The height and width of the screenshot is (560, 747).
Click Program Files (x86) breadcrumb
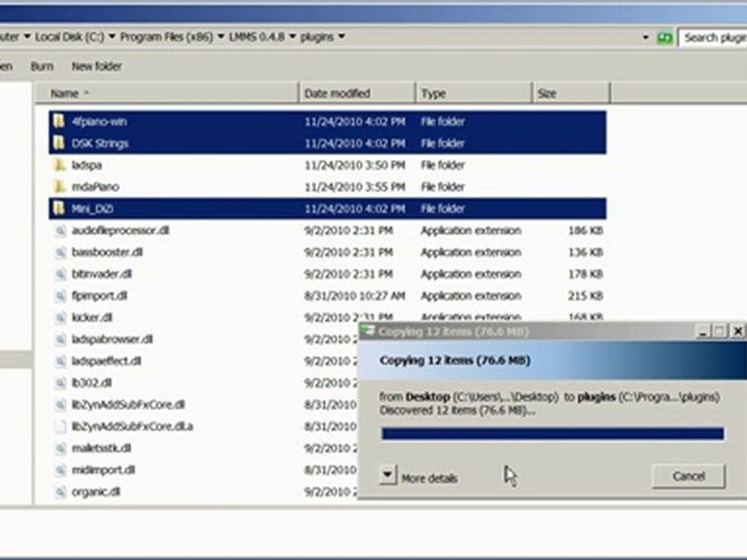coord(167,37)
